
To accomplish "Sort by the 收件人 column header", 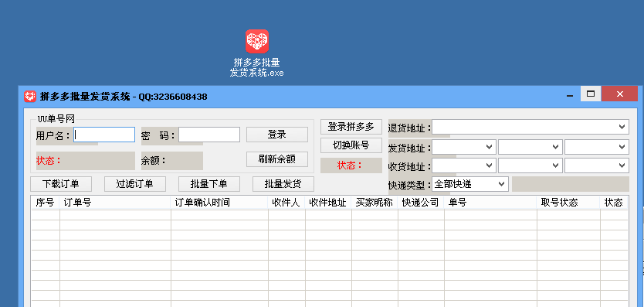I will pos(286,203).
